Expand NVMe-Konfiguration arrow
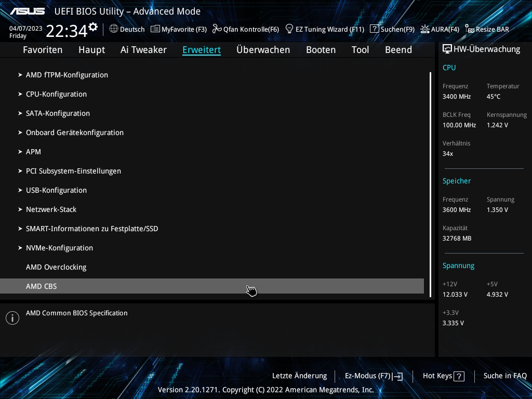Image resolution: width=532 pixels, height=399 pixels. point(20,248)
